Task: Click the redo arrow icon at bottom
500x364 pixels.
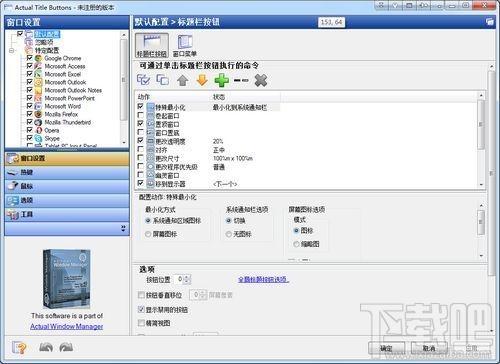Action: click(x=66, y=348)
